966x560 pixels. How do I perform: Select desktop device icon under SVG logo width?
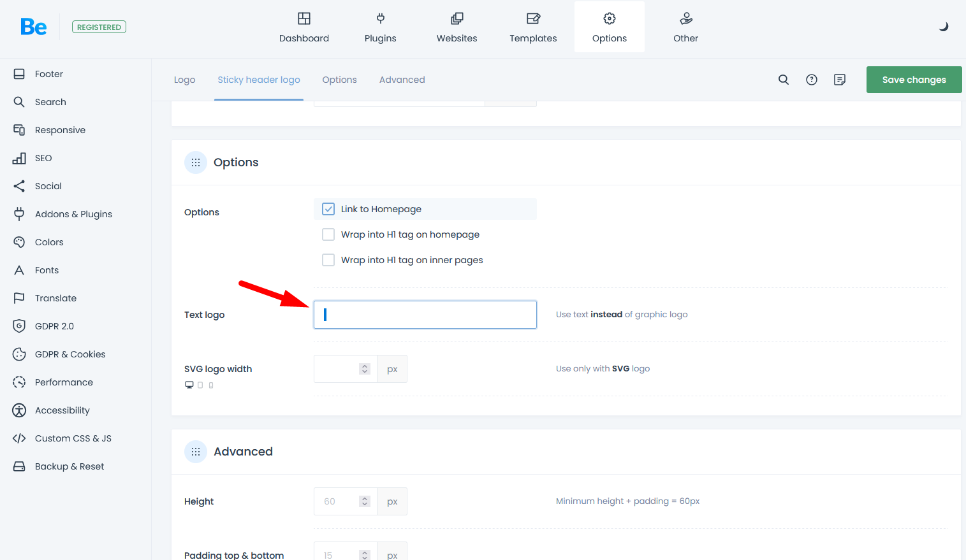[189, 385]
